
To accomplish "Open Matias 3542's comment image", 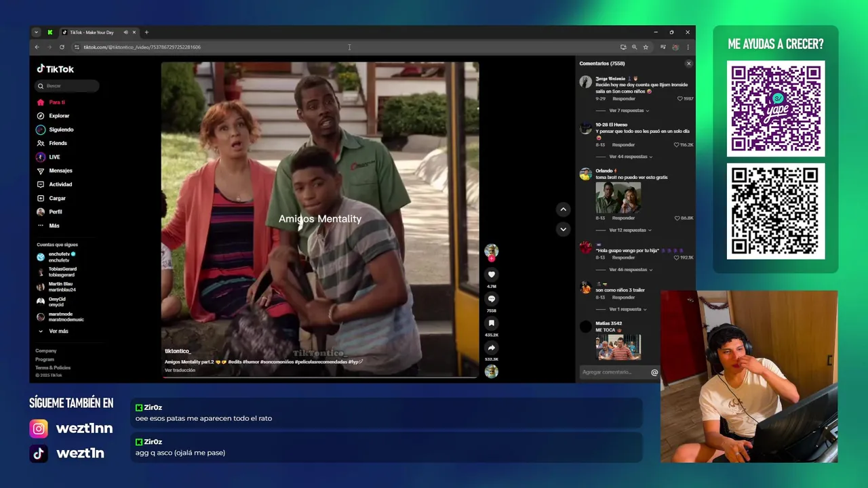I will point(618,347).
